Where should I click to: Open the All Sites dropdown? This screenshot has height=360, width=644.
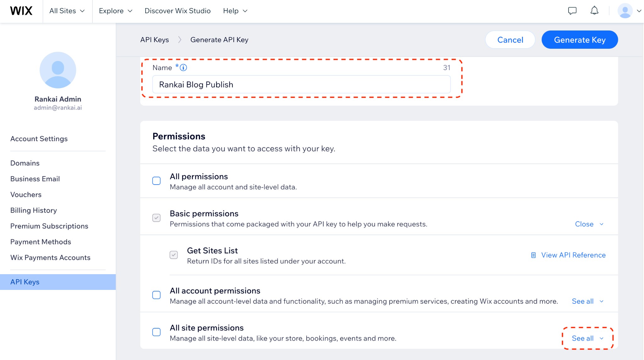point(67,11)
